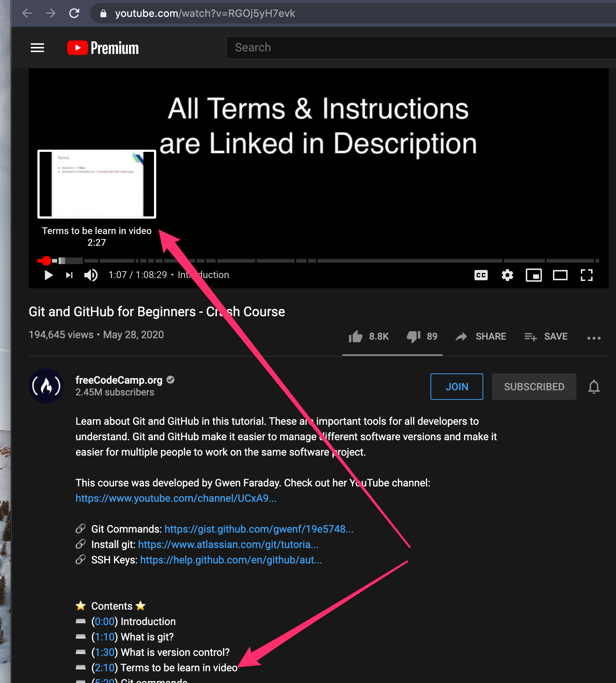Open the video settings gear
This screenshot has height=683, width=616.
click(507, 275)
